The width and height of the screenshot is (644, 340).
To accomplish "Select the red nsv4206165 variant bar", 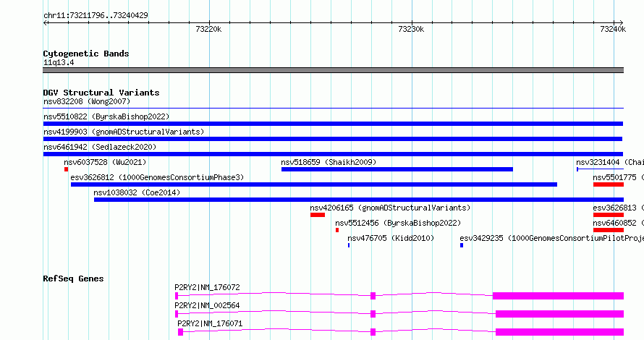I will [318, 215].
